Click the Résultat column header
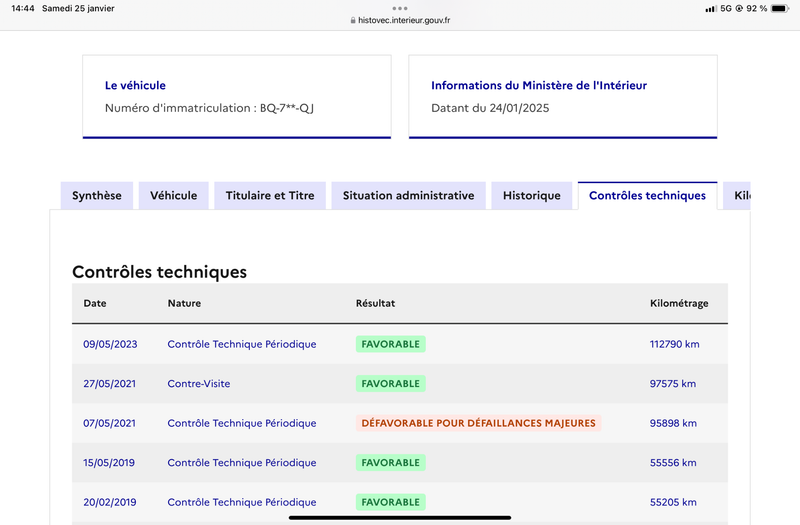The height and width of the screenshot is (525, 800). pyautogui.click(x=376, y=303)
